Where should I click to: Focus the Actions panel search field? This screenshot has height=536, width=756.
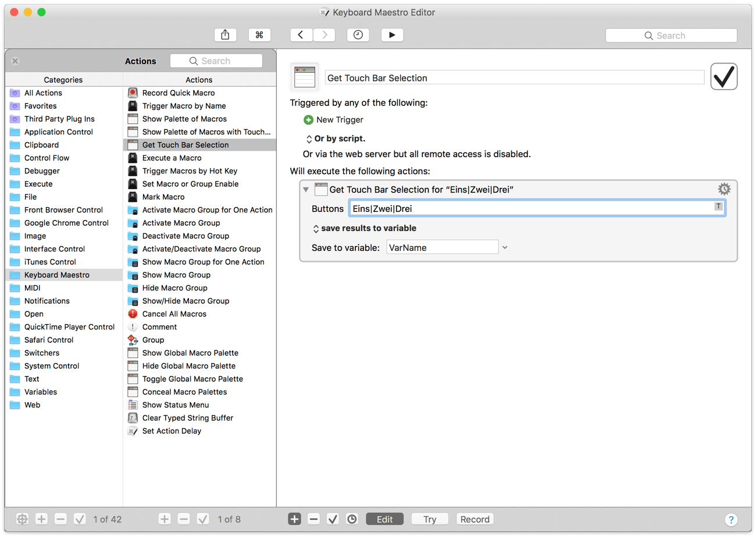click(x=216, y=61)
